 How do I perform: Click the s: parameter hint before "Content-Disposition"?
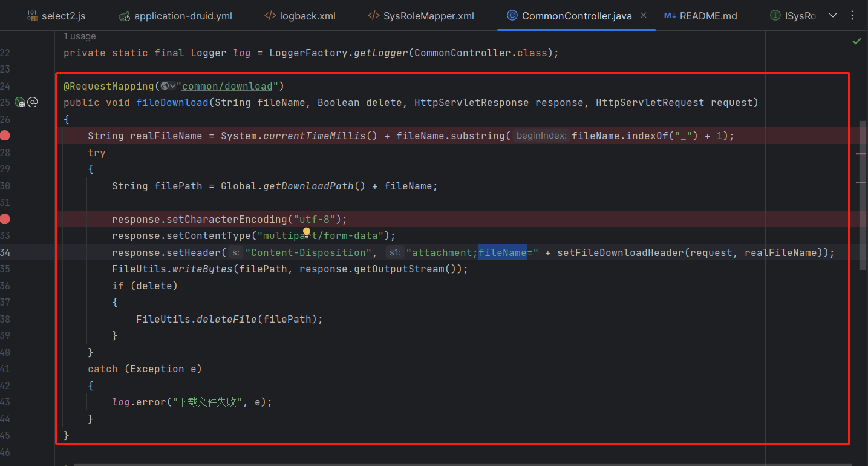[236, 252]
